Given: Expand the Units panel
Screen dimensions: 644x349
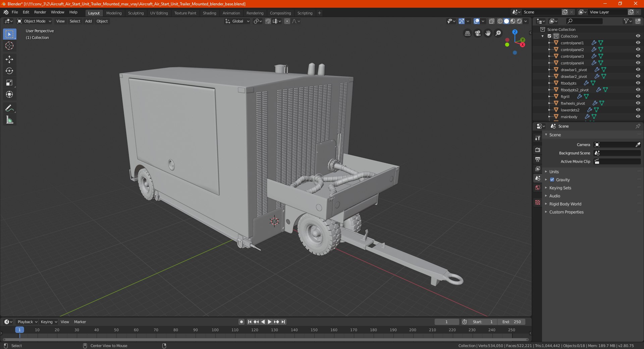Looking at the screenshot, I should (x=554, y=171).
